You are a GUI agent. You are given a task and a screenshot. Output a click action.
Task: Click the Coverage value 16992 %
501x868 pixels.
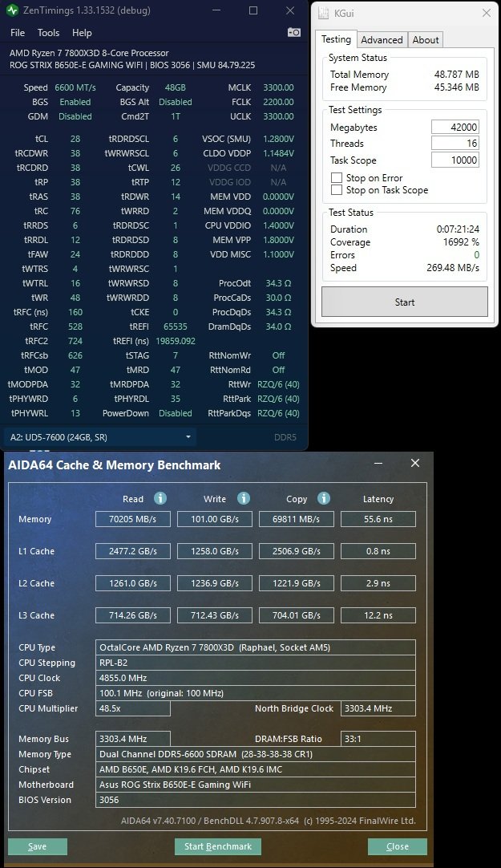click(x=461, y=242)
